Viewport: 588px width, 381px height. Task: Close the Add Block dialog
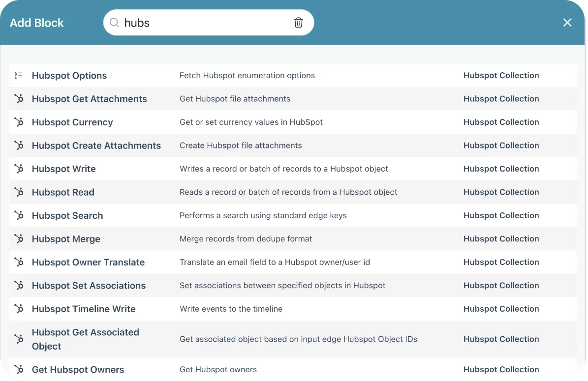point(567,23)
